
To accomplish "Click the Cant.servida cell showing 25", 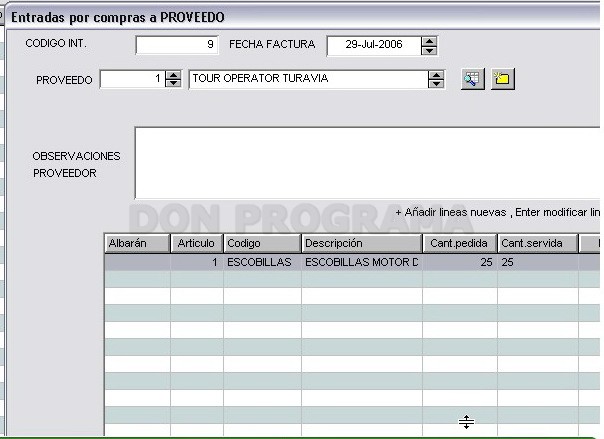I will click(x=538, y=262).
